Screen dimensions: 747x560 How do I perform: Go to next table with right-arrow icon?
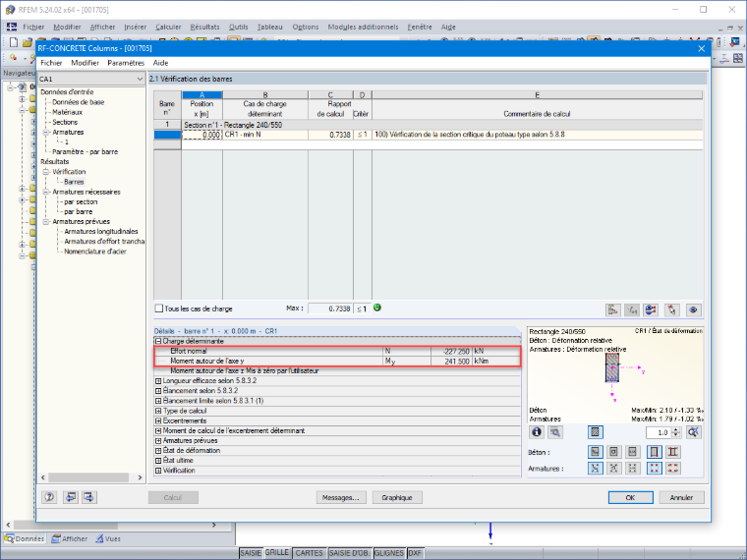tap(89, 497)
